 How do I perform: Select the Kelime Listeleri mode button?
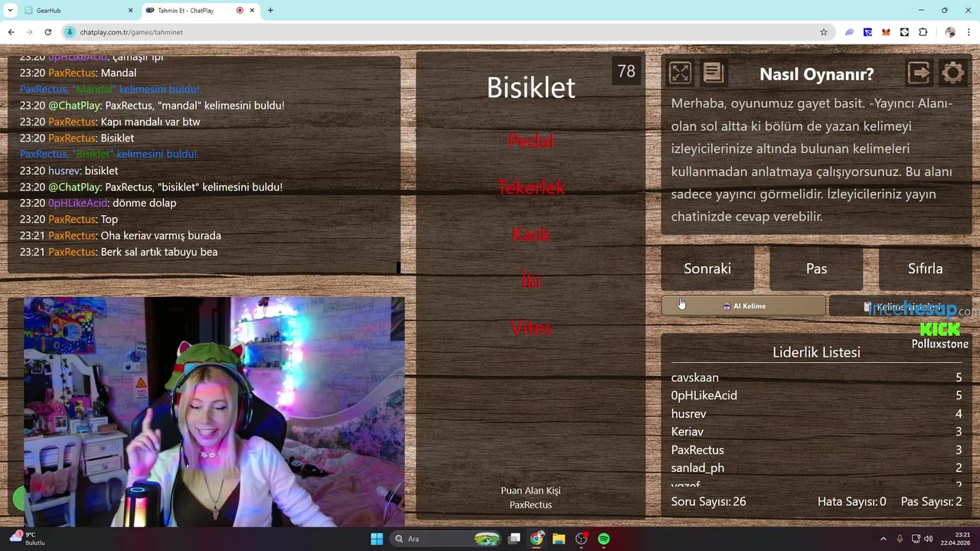tap(900, 306)
